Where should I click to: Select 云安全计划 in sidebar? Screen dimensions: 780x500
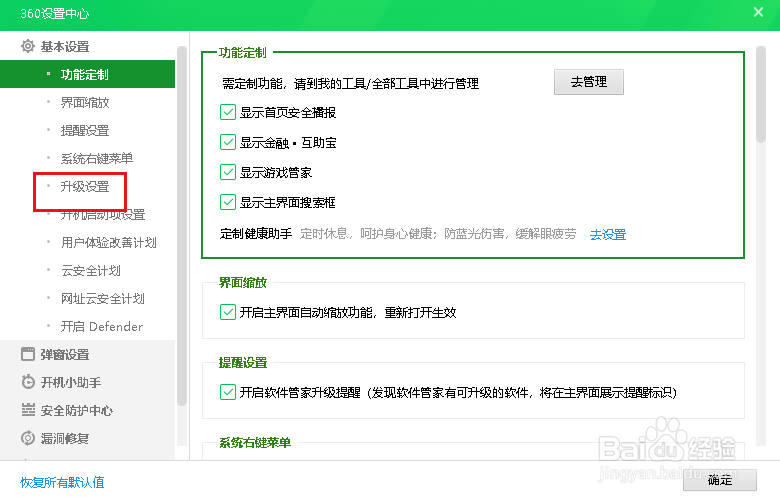[x=91, y=271]
